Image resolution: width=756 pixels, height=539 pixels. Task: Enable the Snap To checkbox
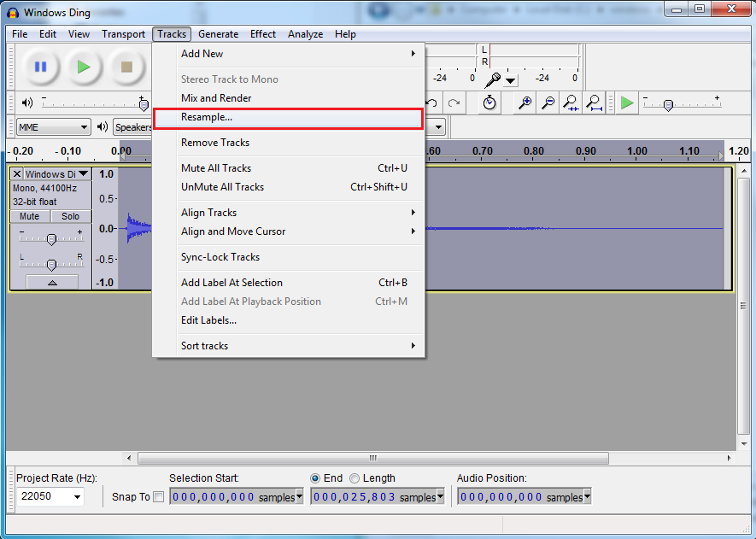[158, 497]
